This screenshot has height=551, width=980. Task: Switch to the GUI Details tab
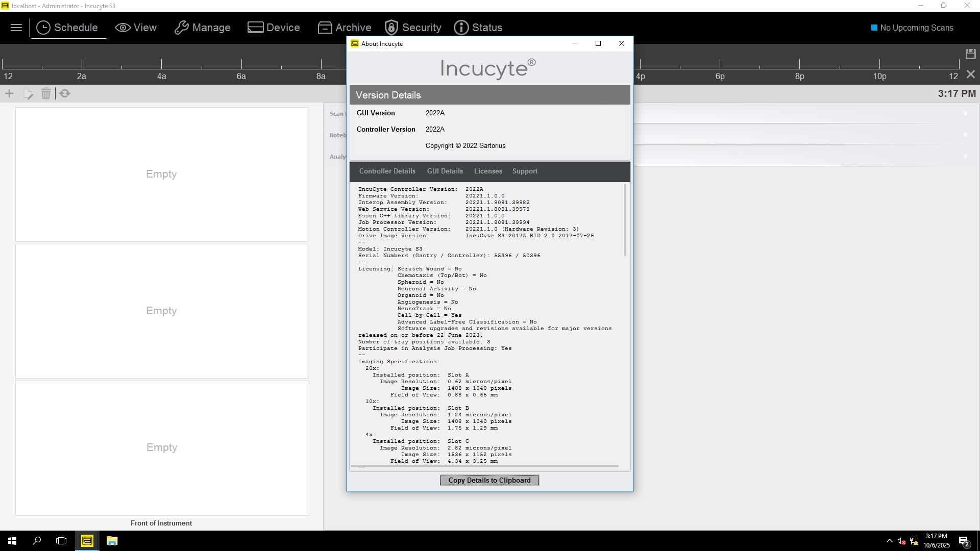click(445, 171)
